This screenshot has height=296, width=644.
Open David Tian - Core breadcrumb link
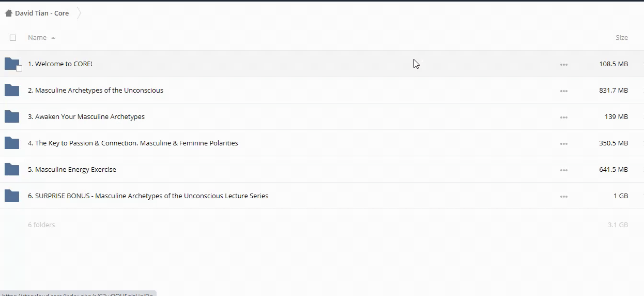(x=42, y=13)
